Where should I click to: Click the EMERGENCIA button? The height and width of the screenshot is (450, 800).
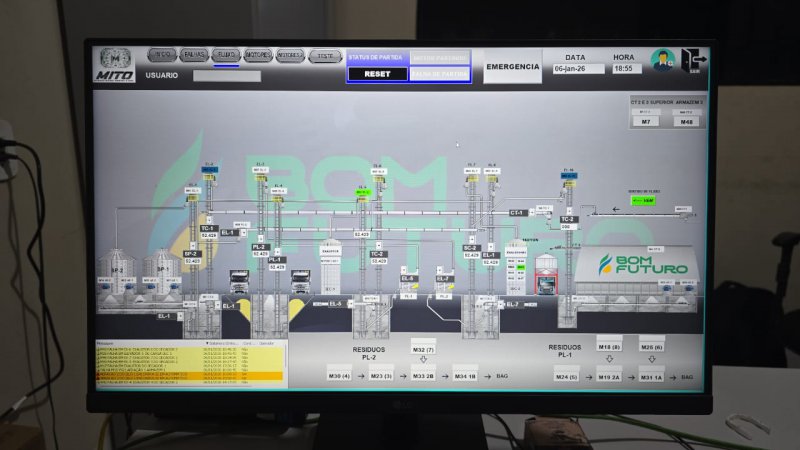(512, 67)
